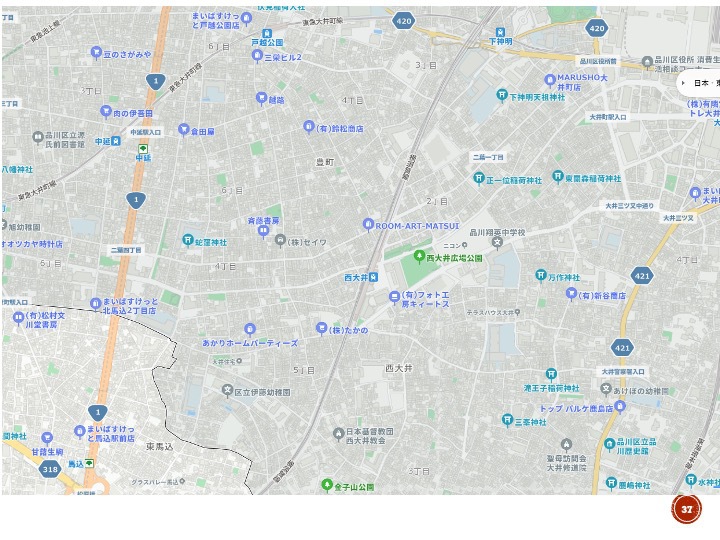Click the 正一位稲荷神社 shrine marker

click(479, 178)
